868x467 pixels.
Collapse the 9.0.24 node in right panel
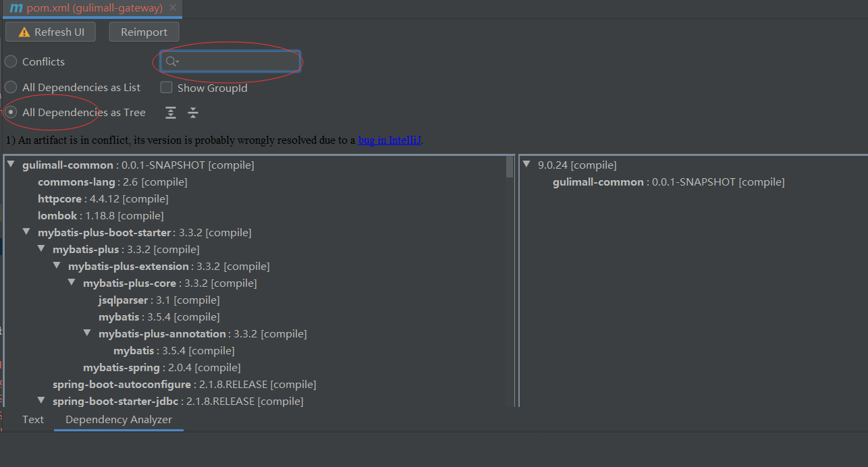(527, 163)
